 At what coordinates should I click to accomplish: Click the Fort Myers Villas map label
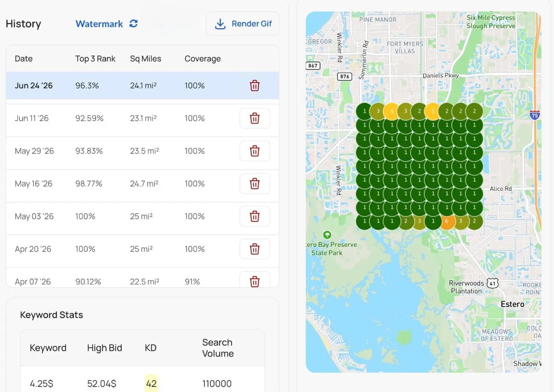click(405, 47)
